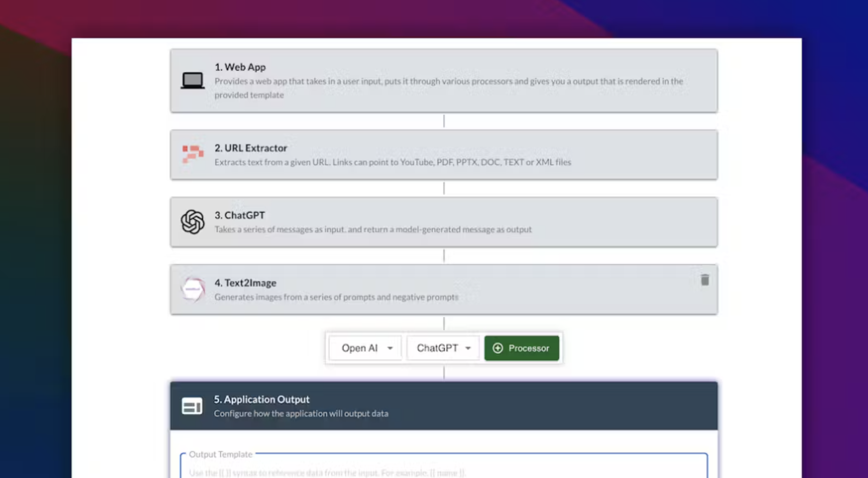Click the Text2Image step icon
The width and height of the screenshot is (868, 478).
192,289
